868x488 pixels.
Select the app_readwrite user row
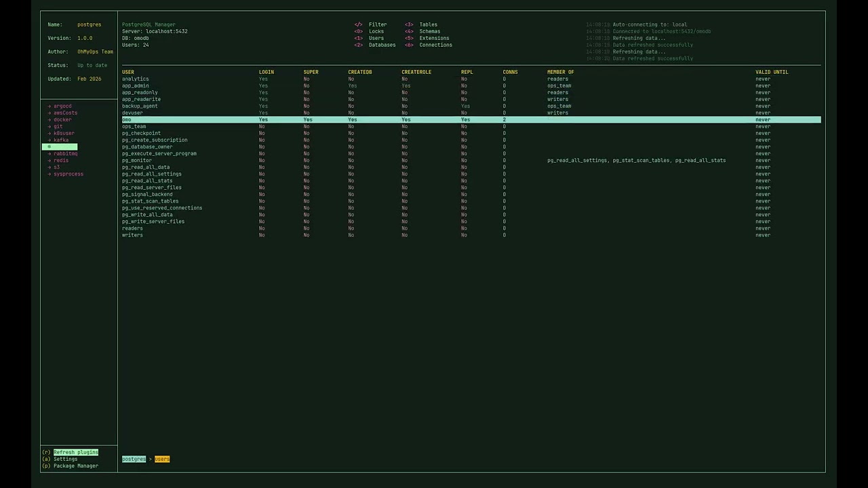click(x=471, y=100)
